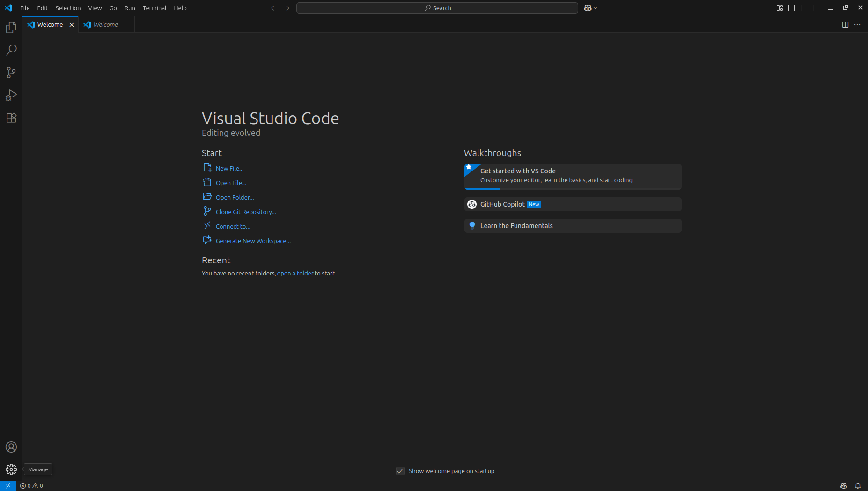
Task: Open the editor actions More menu
Action: click(x=858, y=24)
